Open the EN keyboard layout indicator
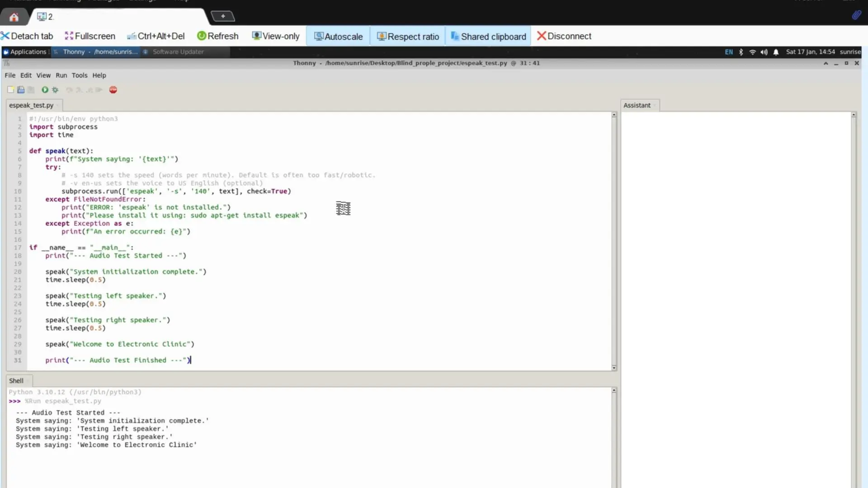 [x=729, y=52]
